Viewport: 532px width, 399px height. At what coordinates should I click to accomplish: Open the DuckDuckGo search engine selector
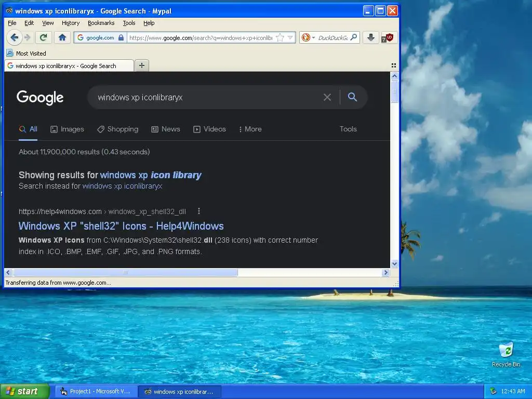[308, 37]
